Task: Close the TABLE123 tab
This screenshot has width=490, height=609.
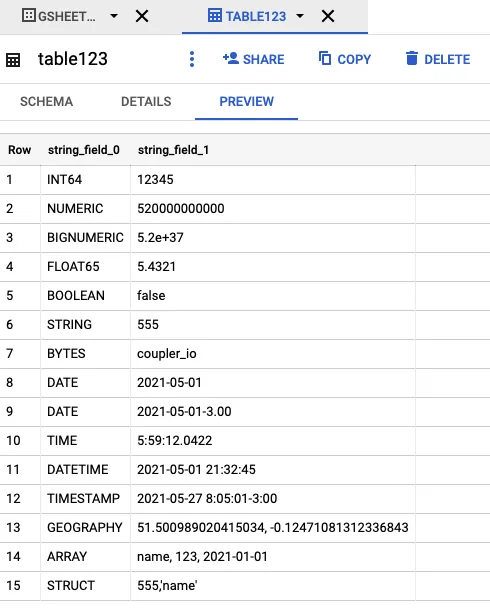Action: pyautogui.click(x=328, y=16)
